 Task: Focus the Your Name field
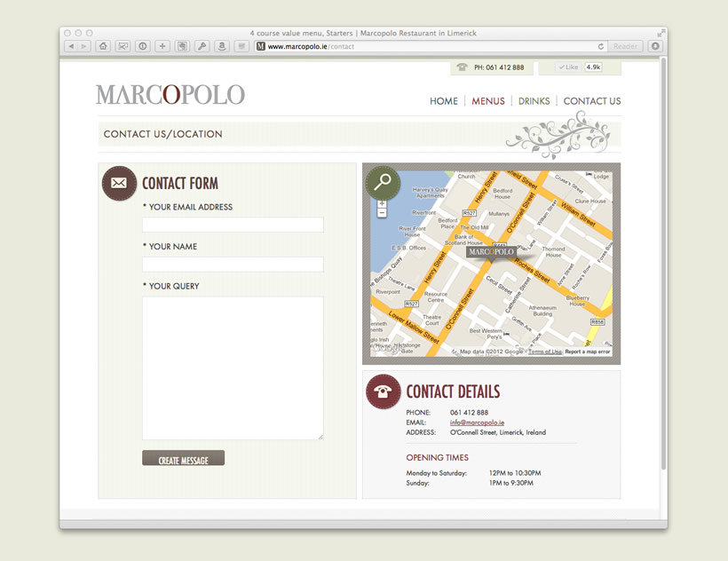point(233,265)
